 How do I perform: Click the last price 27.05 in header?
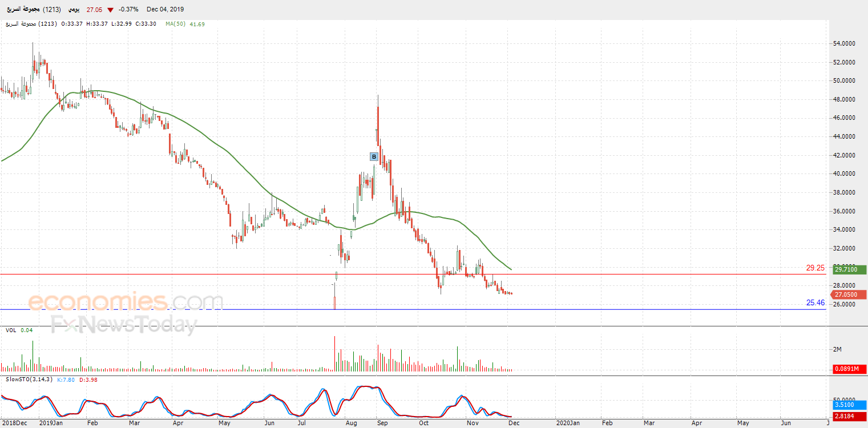[x=94, y=10]
